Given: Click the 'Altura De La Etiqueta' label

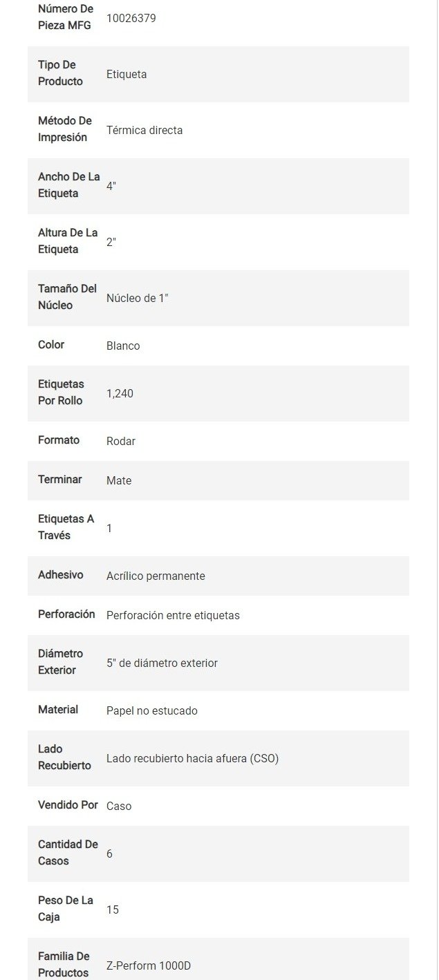Looking at the screenshot, I should click(x=67, y=241).
